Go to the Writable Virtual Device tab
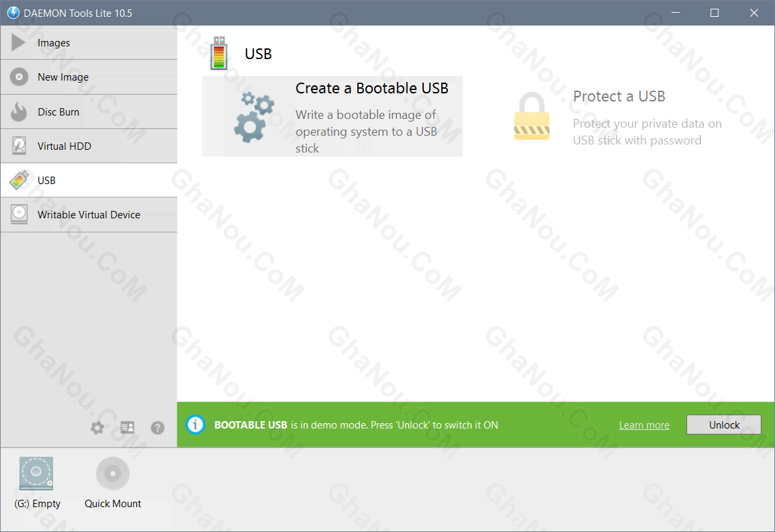Screen dimensions: 775x532 click(89, 214)
